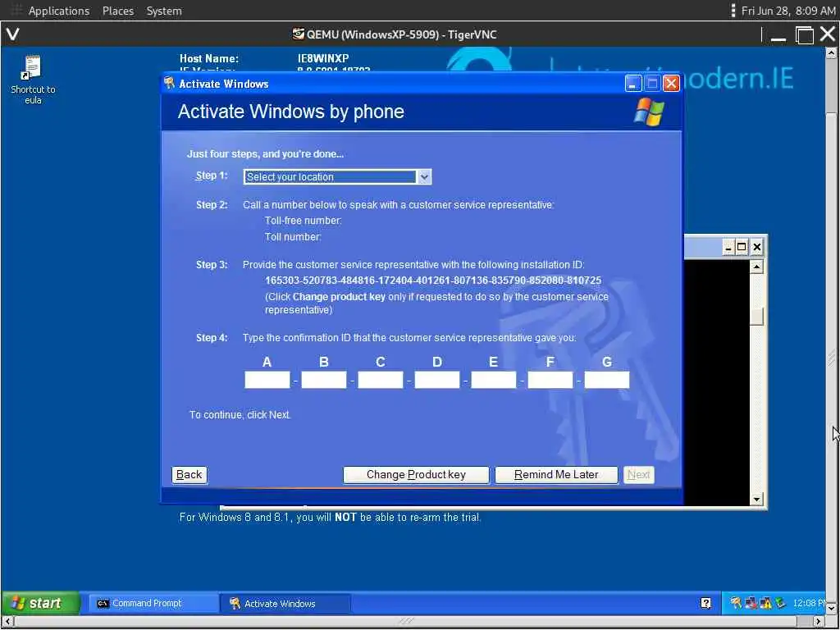Image resolution: width=840 pixels, height=630 pixels.
Task: Click the Windows flag logo in dialog header
Action: pyautogui.click(x=650, y=112)
